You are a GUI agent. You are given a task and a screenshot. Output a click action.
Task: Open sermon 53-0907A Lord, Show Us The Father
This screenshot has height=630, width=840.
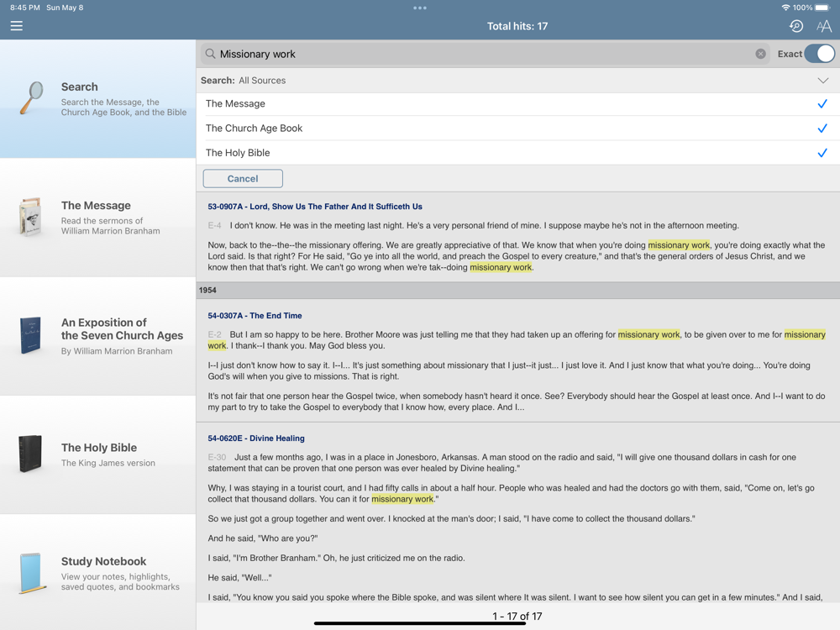click(315, 207)
